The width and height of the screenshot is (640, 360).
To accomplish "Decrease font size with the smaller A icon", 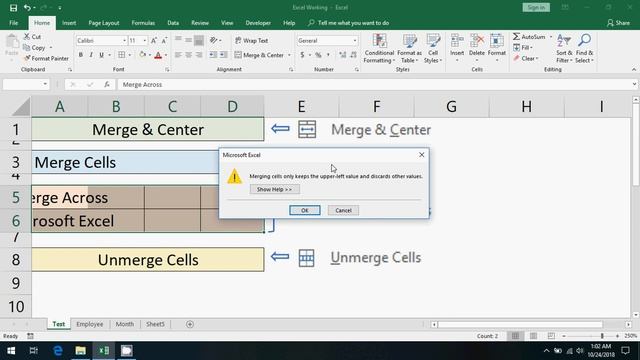I will click(x=164, y=41).
